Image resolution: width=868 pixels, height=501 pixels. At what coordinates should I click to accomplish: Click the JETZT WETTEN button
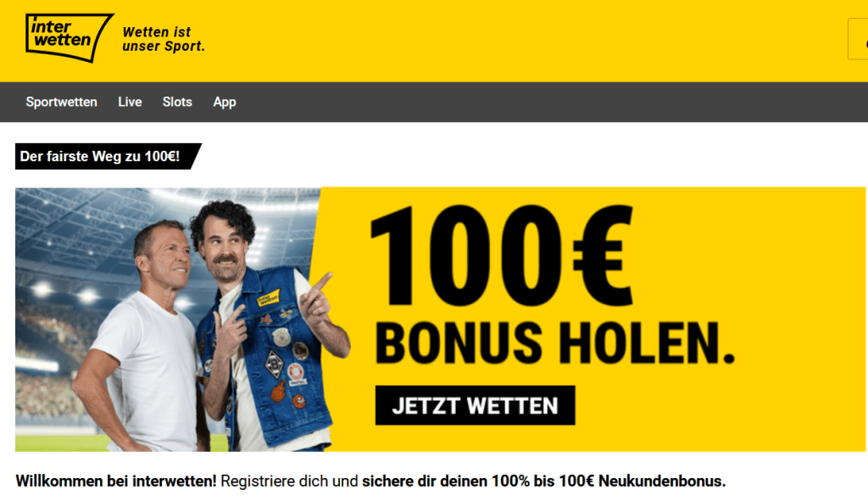click(475, 405)
